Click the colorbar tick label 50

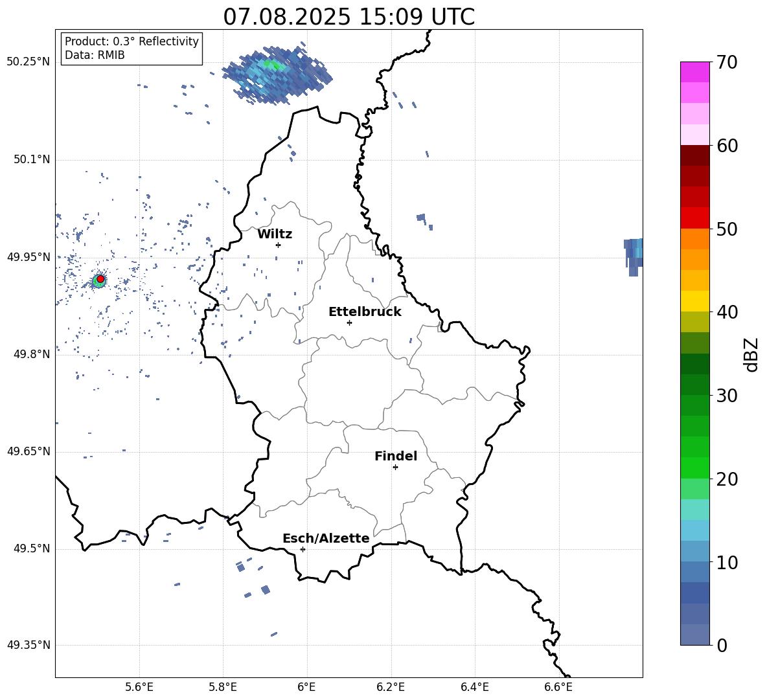pyautogui.click(x=727, y=229)
